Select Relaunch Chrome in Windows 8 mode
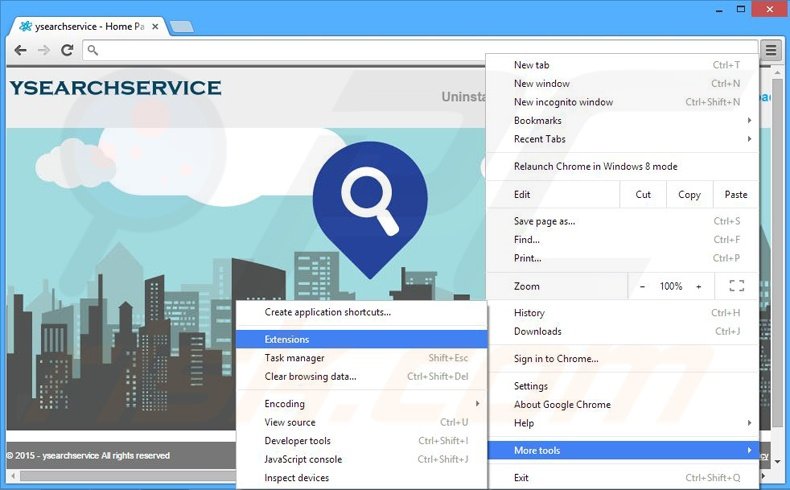 (x=624, y=166)
